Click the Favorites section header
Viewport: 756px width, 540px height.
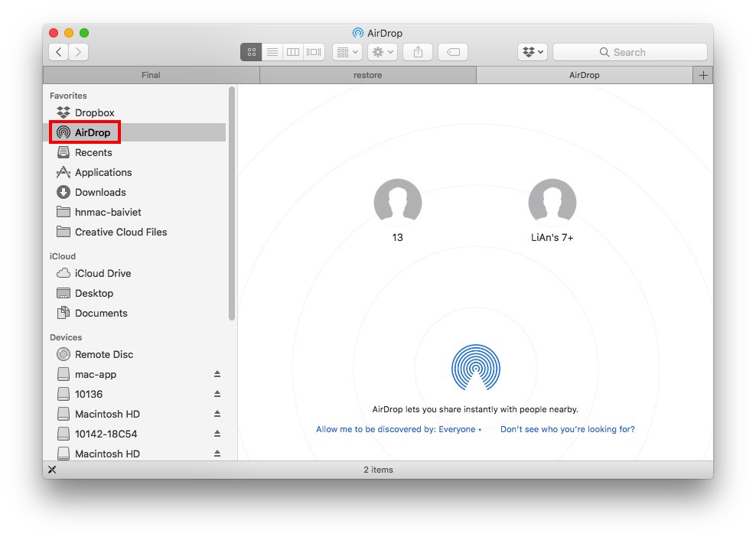coord(68,96)
